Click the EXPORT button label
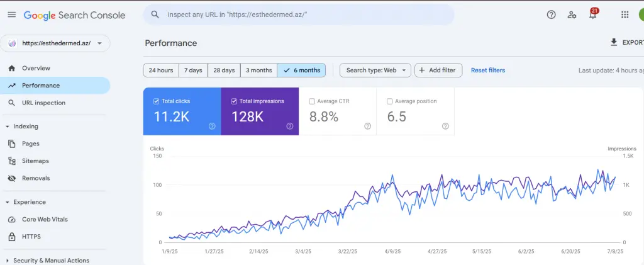Screen dimensions: 644x265 [633, 43]
